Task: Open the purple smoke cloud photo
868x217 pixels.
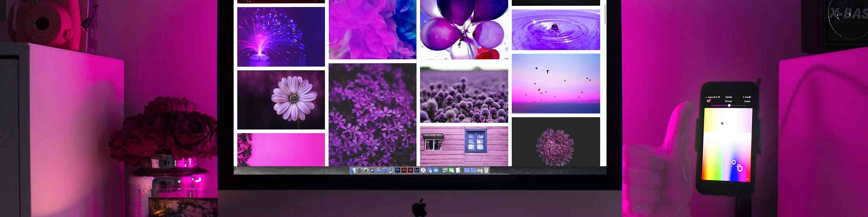Action: pos(373,29)
